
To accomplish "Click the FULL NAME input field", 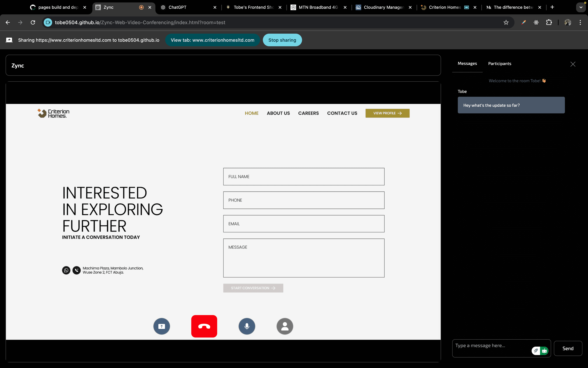I will pos(304,176).
